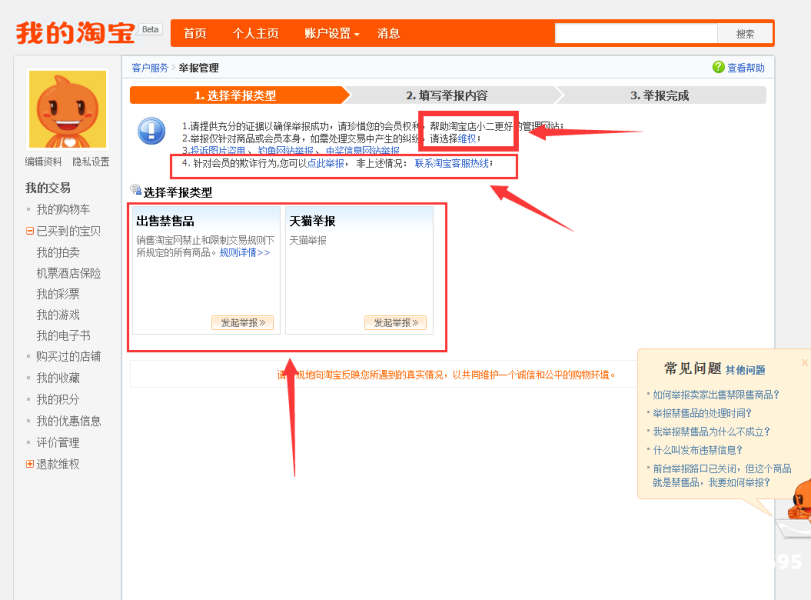Viewport: 811px width, 600px height.
Task: Open 隐私设置 under the avatar
Action: tap(91, 162)
